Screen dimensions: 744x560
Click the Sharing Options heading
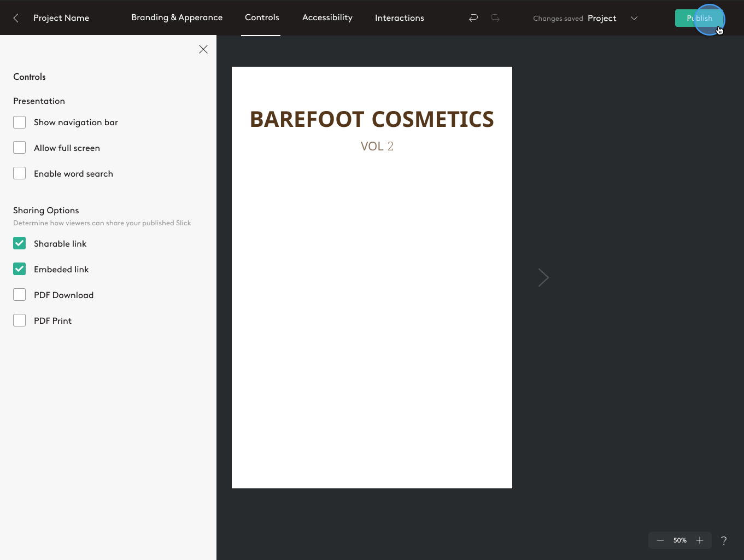pos(46,211)
